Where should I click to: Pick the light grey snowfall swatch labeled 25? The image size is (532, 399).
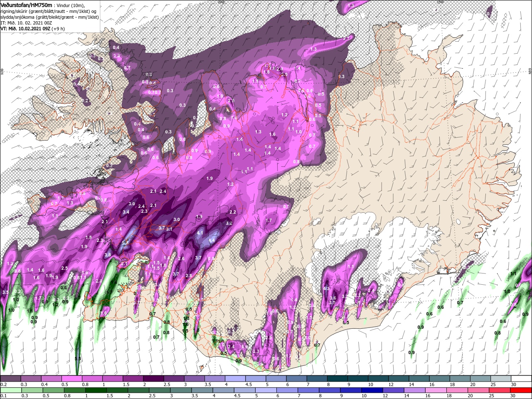(501, 379)
